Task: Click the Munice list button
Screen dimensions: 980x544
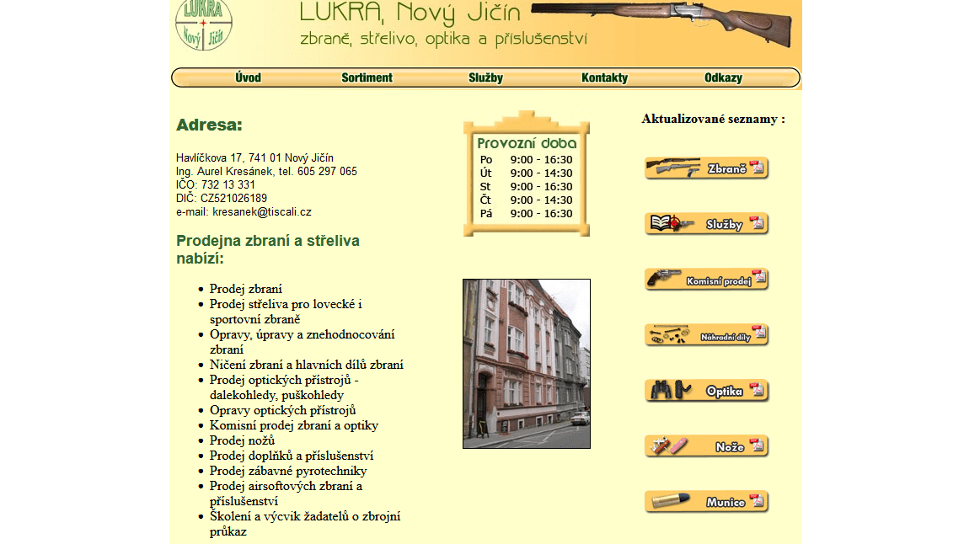Action: click(706, 502)
